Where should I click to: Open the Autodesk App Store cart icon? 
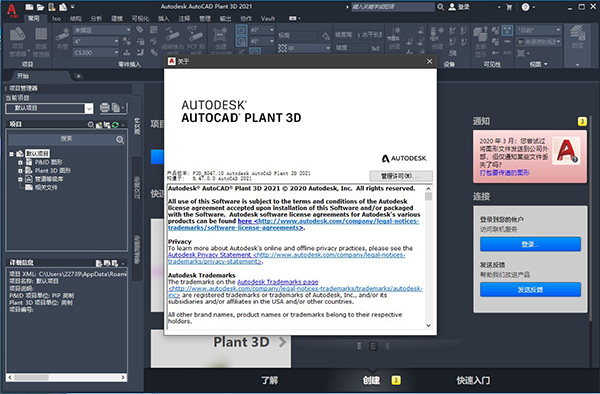[509, 7]
